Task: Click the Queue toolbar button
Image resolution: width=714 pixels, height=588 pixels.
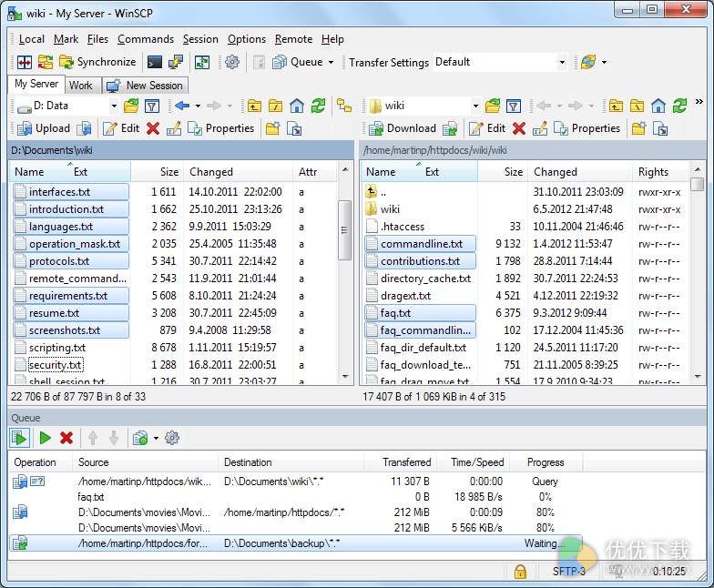Action: 298,62
